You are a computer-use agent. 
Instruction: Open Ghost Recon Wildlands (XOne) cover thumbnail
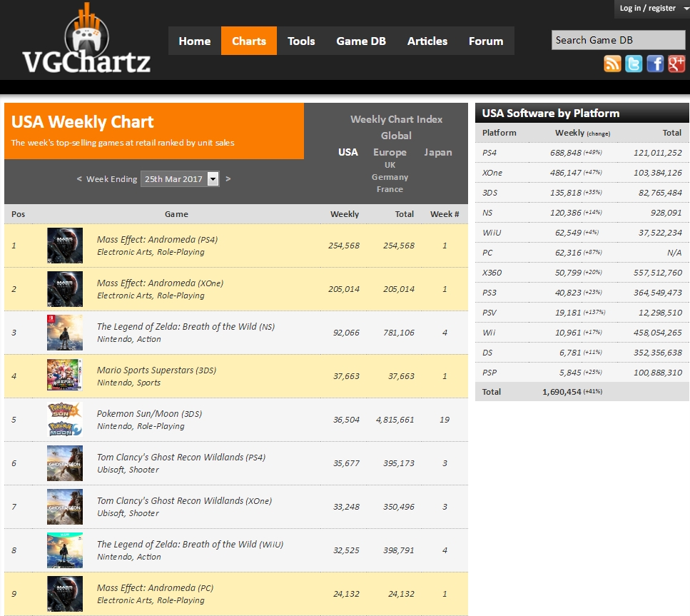coord(65,507)
